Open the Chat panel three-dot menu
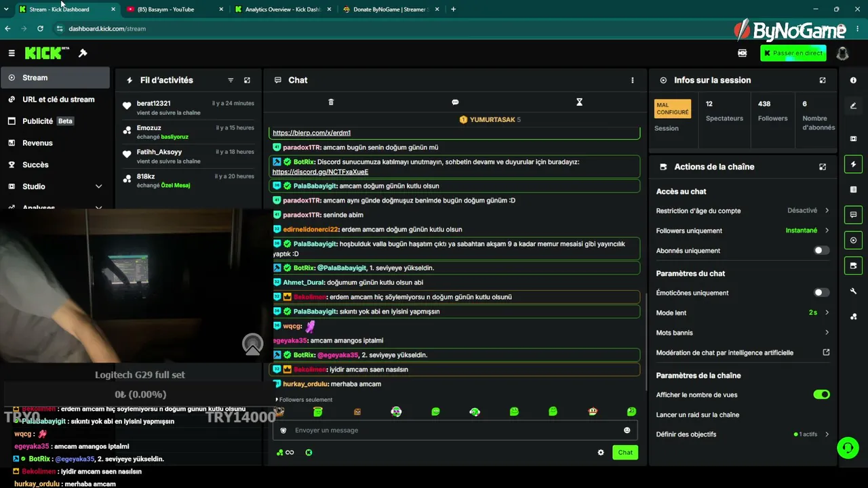This screenshot has width=868, height=488. pos(633,80)
